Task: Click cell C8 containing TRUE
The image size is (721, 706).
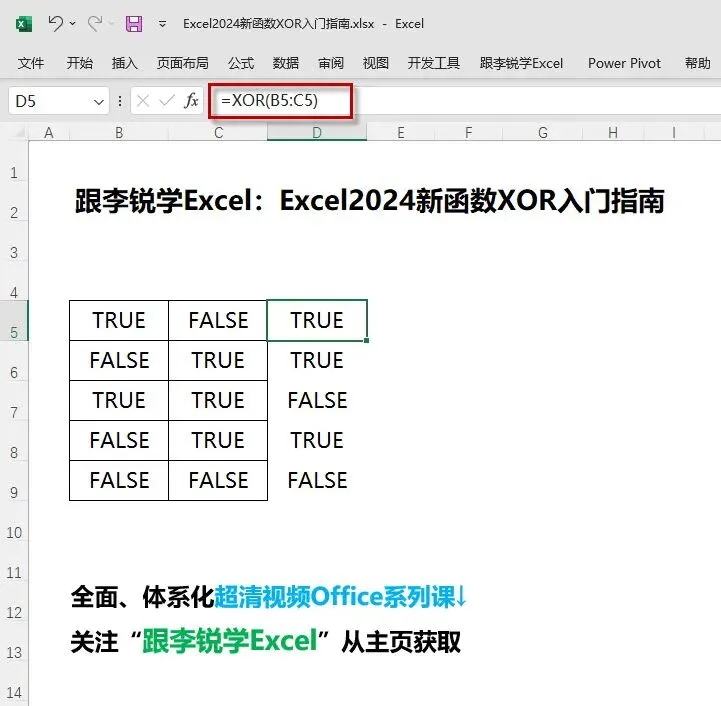Action: coord(218,440)
